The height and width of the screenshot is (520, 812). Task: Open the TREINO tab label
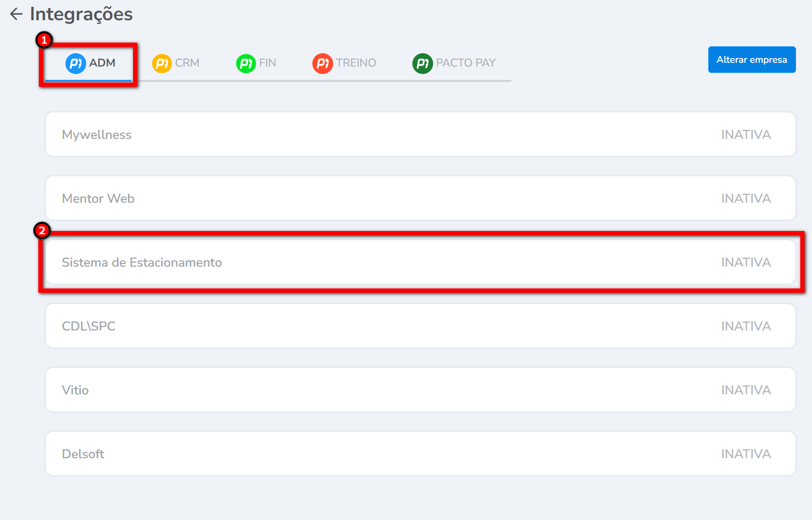[x=356, y=63]
